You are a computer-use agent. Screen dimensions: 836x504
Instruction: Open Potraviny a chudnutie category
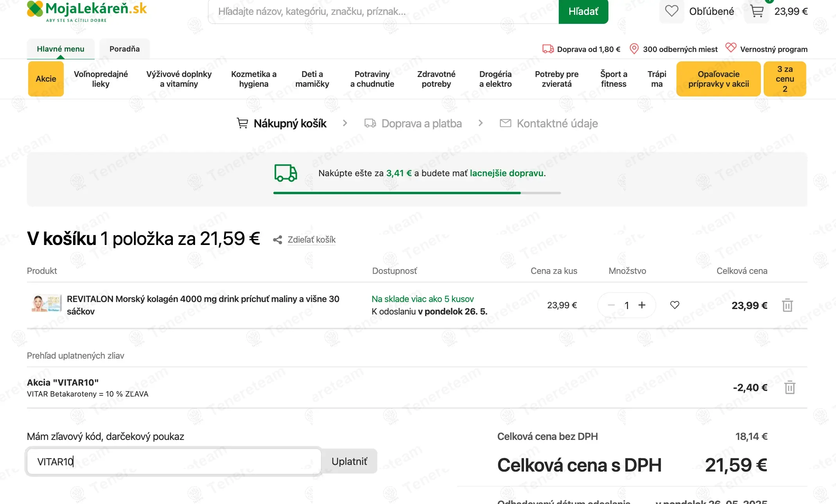click(372, 79)
